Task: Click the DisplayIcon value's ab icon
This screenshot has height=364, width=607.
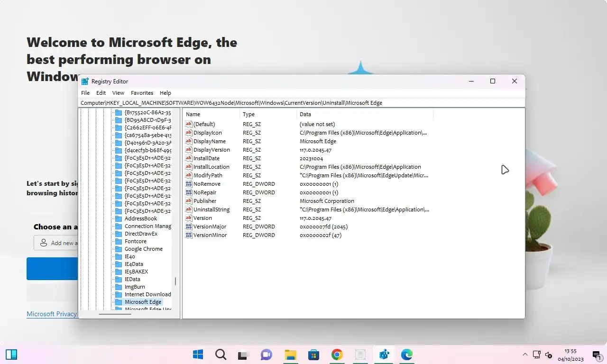Action: pyautogui.click(x=189, y=133)
